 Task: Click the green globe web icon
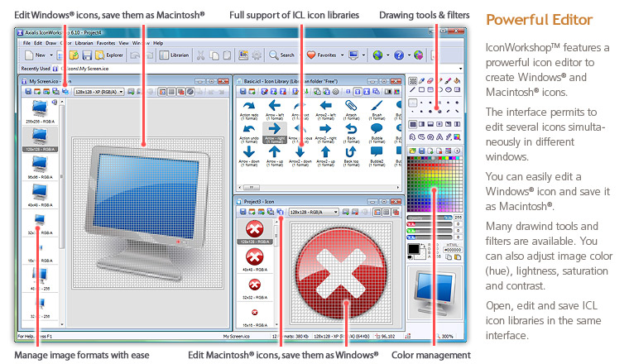point(377,55)
